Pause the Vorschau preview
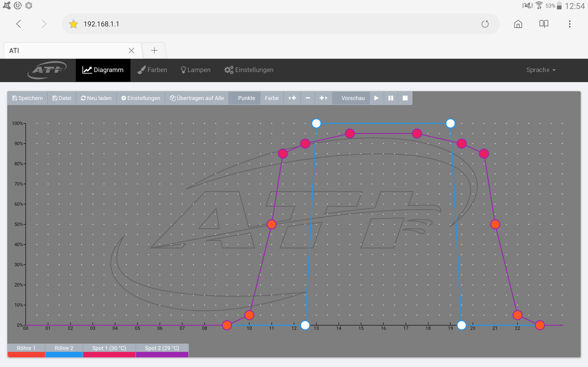 (391, 98)
